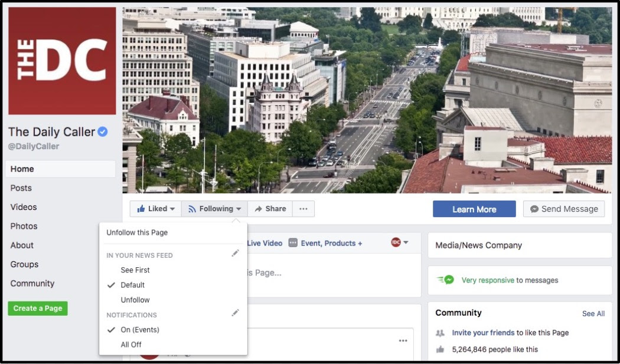The image size is (620, 364).
Task: Click the @DailyCaller handle
Action: [x=34, y=146]
